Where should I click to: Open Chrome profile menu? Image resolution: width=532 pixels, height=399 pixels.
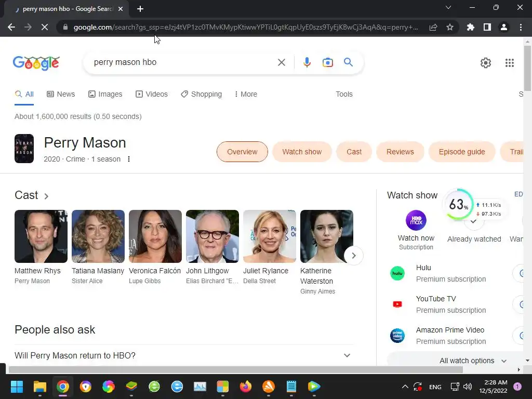pyautogui.click(x=504, y=27)
